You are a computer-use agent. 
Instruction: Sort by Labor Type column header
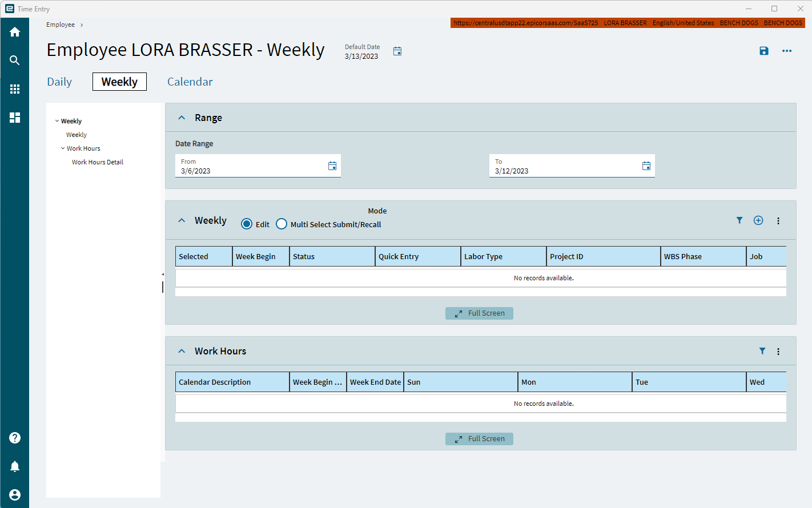click(x=504, y=256)
